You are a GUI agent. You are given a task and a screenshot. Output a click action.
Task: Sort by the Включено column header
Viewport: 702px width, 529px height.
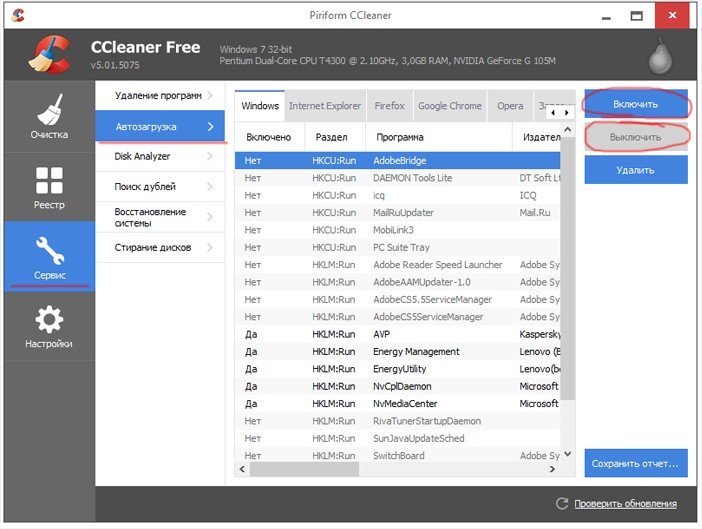[x=268, y=137]
